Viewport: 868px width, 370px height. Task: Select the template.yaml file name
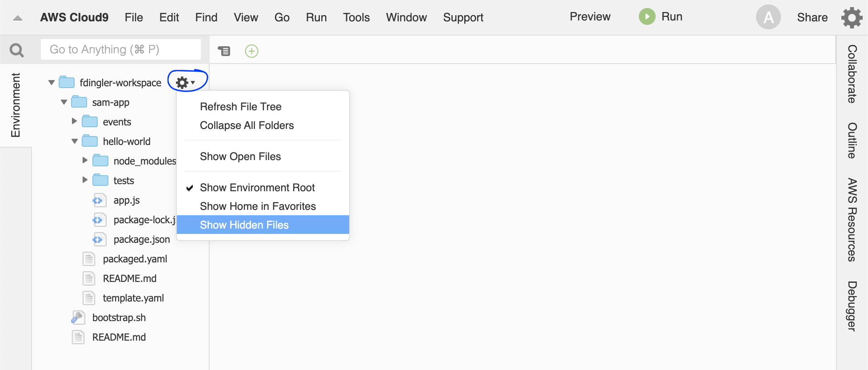133,298
